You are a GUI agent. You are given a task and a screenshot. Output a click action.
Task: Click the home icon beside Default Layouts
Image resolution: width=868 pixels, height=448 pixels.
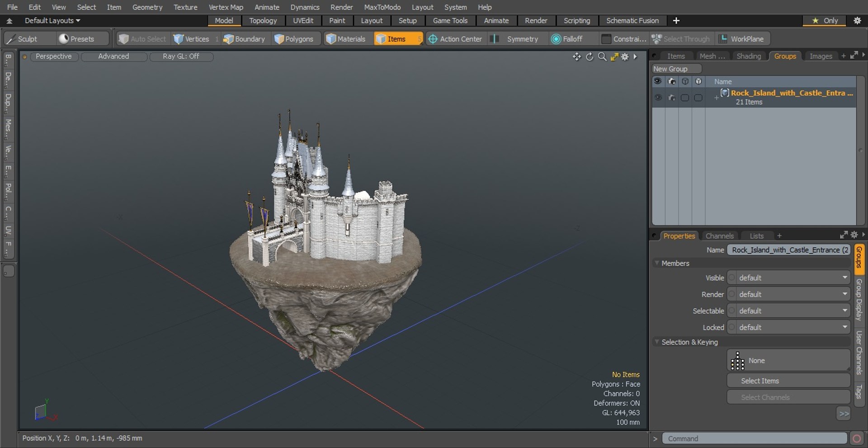[x=9, y=21]
